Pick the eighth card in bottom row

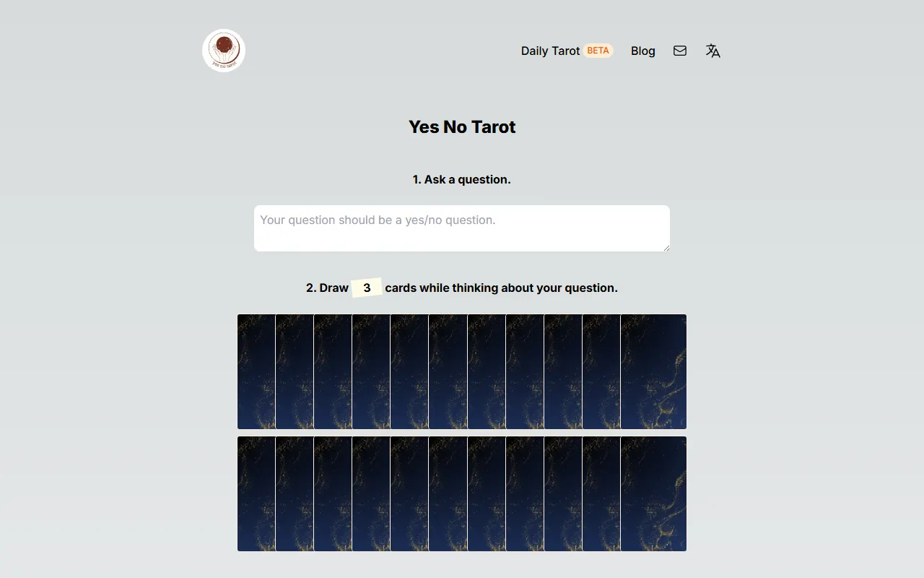[525, 493]
